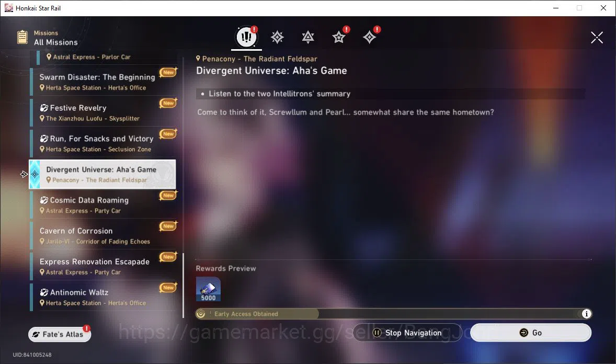The image size is (616, 364).
Task: Click the arrow icon in Go button
Action: [x=523, y=333]
